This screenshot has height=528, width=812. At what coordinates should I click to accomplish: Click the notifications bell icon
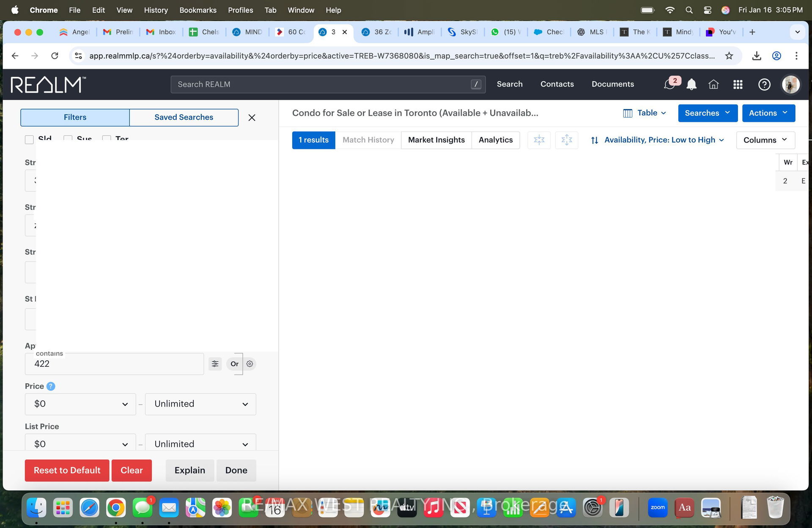(x=691, y=84)
